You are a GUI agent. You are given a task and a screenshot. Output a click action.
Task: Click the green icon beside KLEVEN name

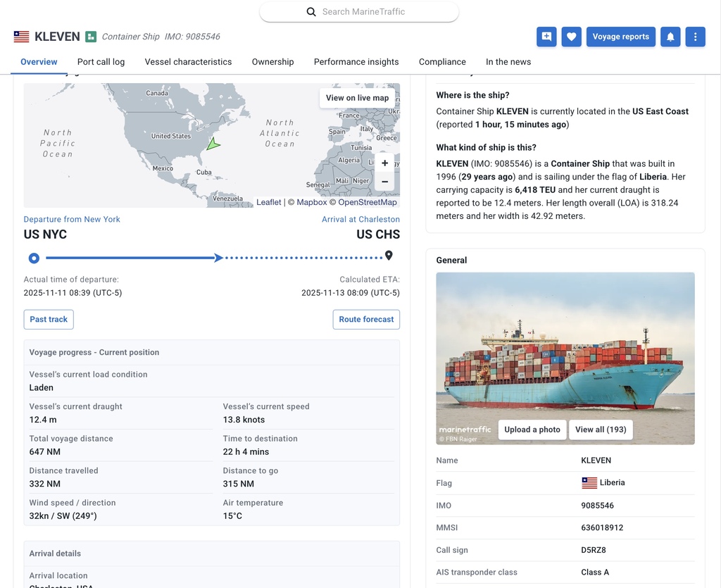click(91, 37)
